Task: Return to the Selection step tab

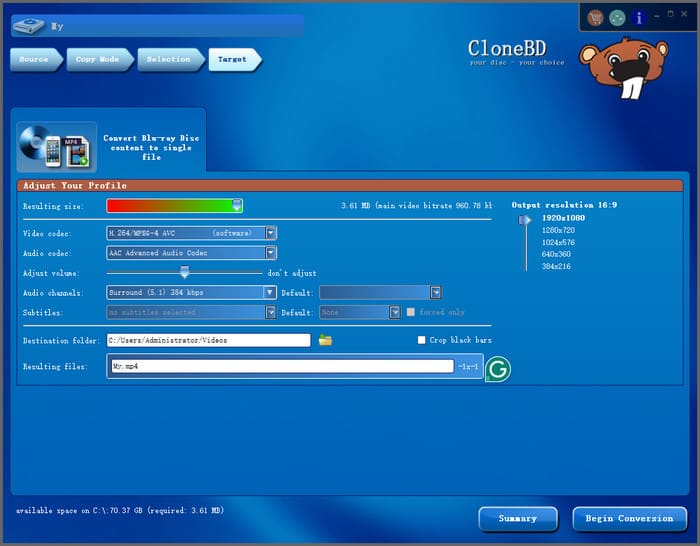Action: [x=168, y=60]
